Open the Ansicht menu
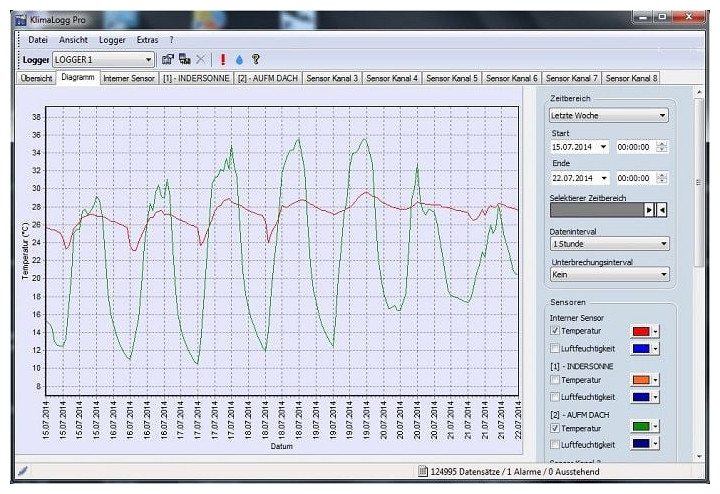Viewport: 720px width, 494px height. point(73,40)
